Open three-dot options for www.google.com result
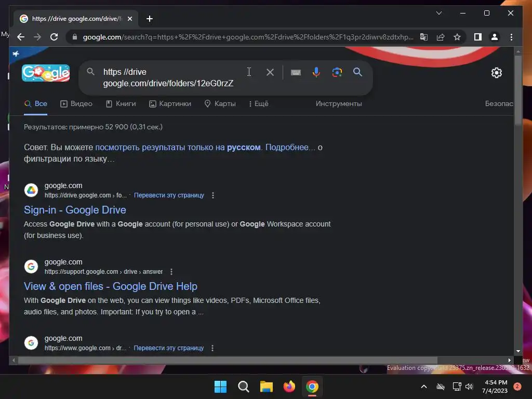Screen dimensions: 532x399 (x=212, y=348)
